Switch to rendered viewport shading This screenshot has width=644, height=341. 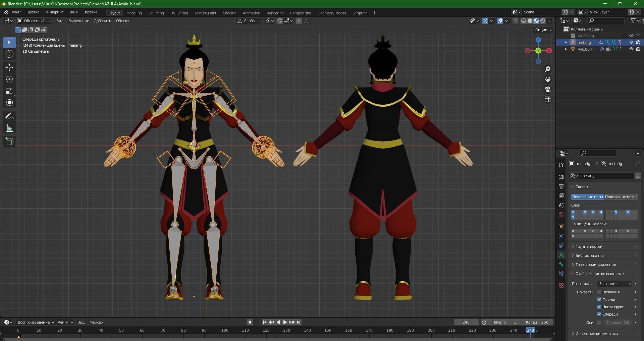tap(543, 21)
